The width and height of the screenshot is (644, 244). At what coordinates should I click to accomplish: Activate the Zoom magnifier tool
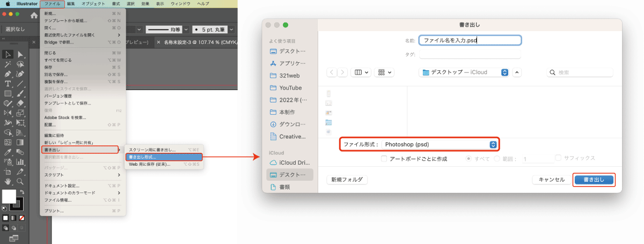point(20,181)
